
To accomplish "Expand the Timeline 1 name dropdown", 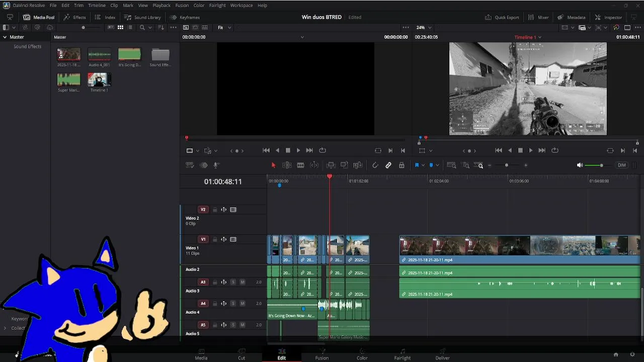I will tap(540, 37).
